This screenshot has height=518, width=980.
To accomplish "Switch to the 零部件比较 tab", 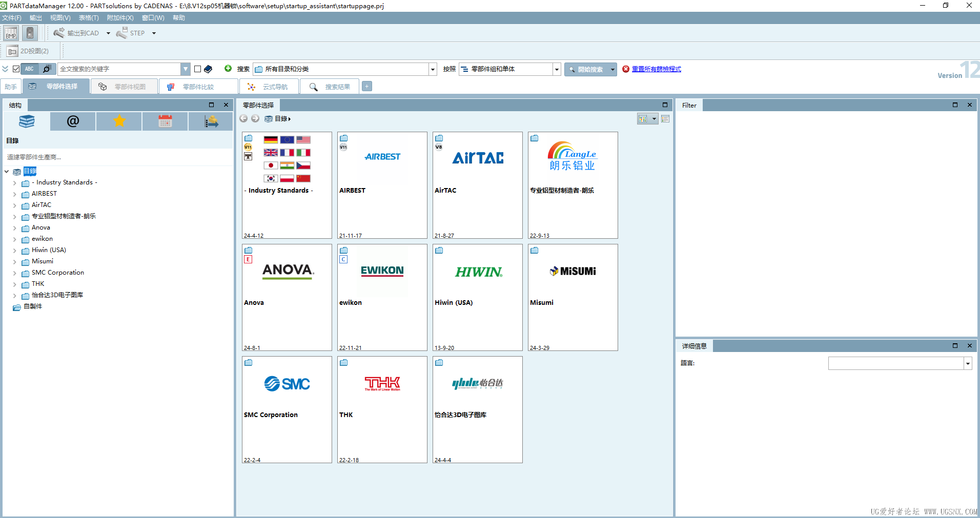I will tap(198, 87).
